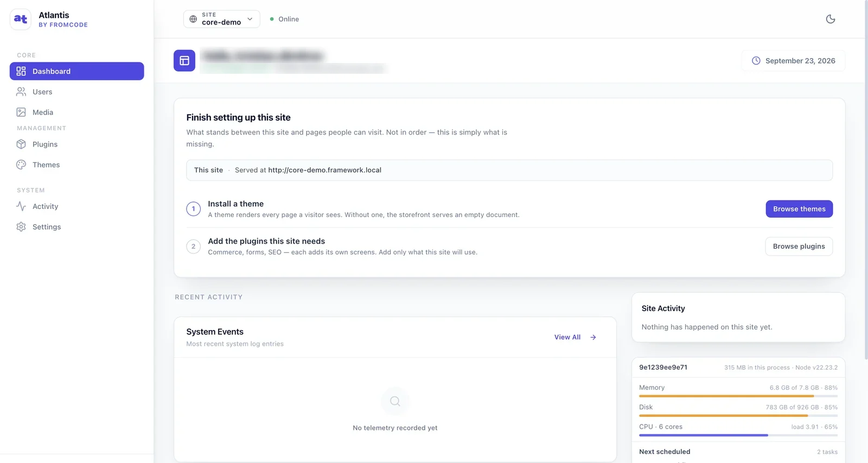Click the CPU load bar
This screenshot has height=463, width=868.
[x=738, y=435]
